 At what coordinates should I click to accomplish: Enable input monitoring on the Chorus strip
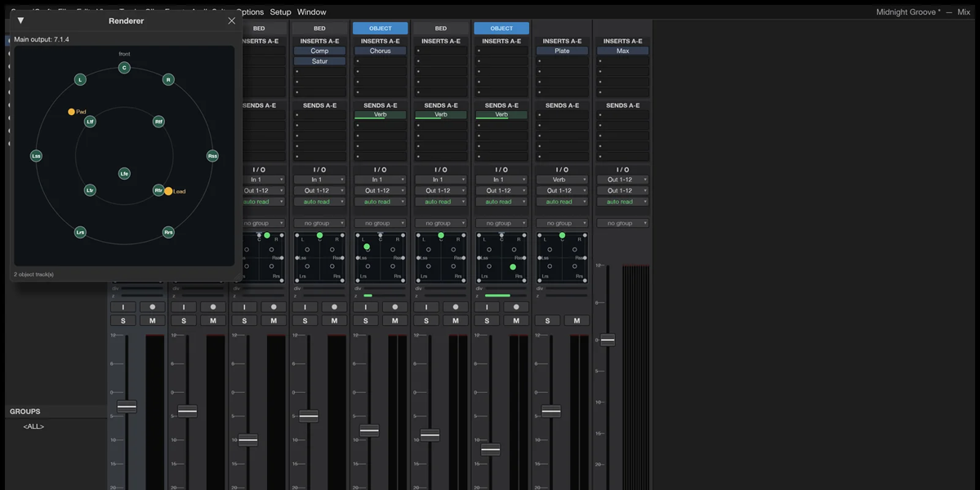click(365, 307)
